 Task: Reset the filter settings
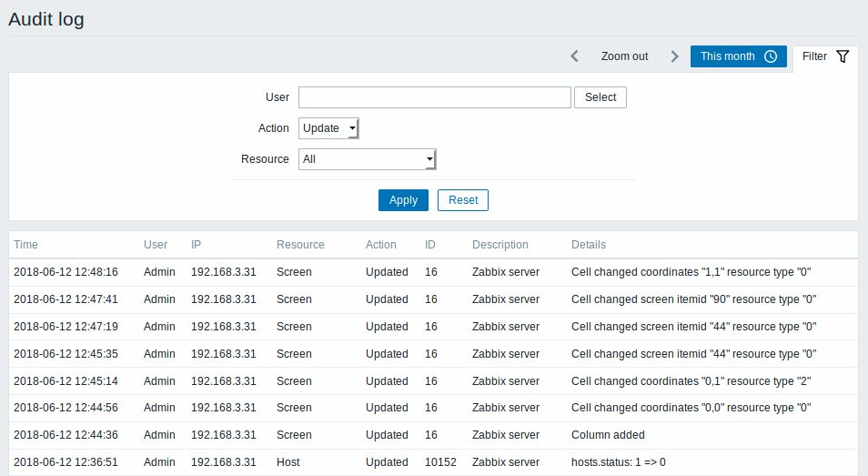pos(463,200)
